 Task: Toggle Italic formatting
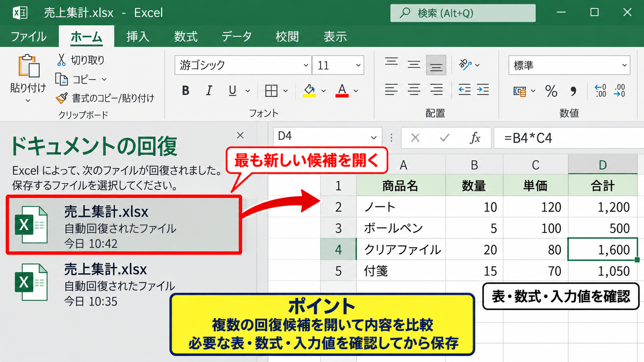coord(209,90)
